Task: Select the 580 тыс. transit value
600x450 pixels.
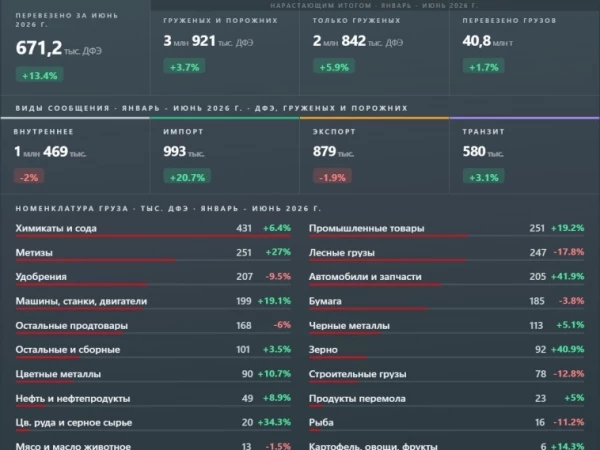Action: [483, 152]
